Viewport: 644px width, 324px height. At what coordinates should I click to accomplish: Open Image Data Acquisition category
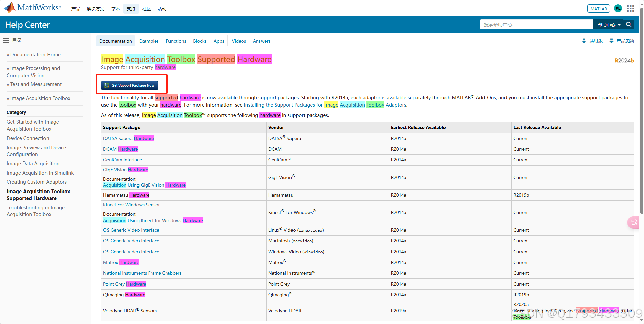tap(33, 164)
